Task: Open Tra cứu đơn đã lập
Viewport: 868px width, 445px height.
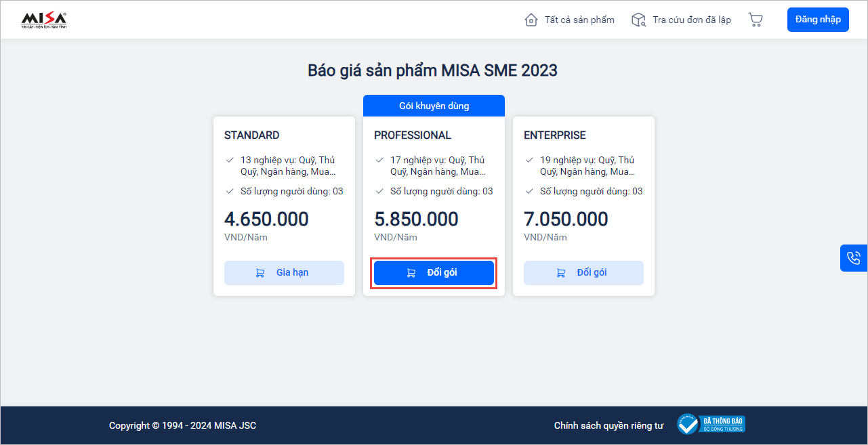Action: [692, 20]
